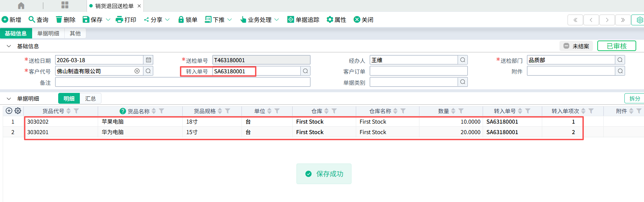Open calendar picker for 送检日期
Screen dimensions: 644x202
(148, 60)
